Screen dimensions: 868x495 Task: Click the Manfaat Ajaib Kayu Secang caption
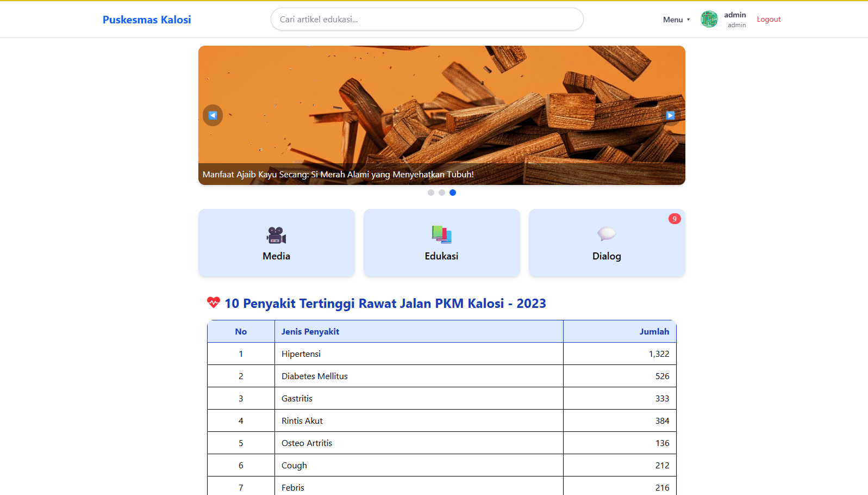pos(338,175)
